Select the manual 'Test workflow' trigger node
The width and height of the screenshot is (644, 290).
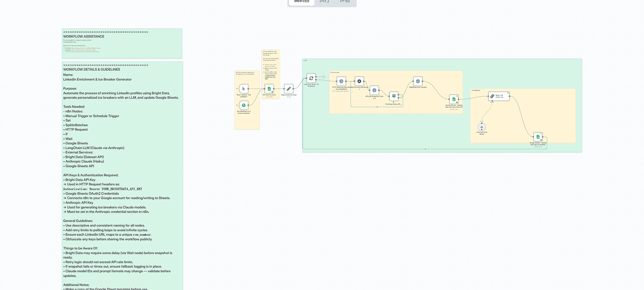click(x=243, y=89)
